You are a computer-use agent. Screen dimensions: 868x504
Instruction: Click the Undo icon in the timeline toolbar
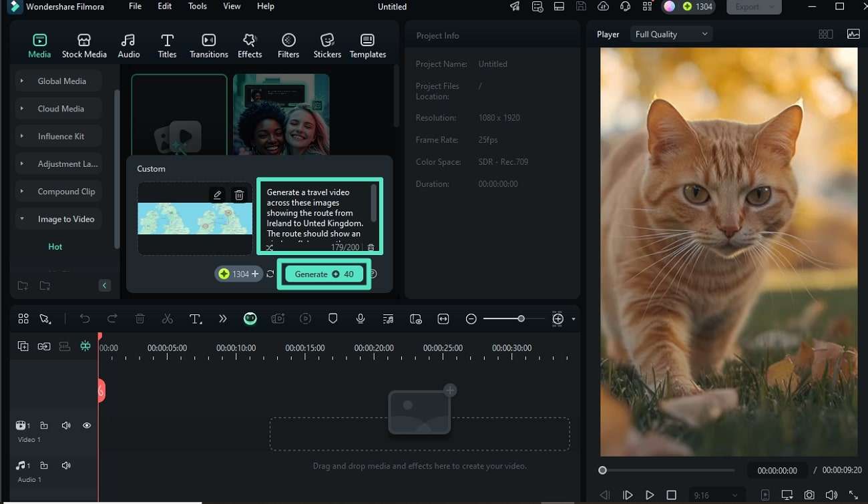85,319
